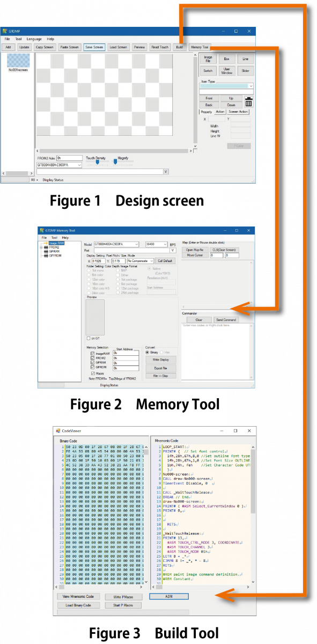Viewport: 317px width, 644px height.
Task: Insert an Image File item
Action: tap(208, 59)
